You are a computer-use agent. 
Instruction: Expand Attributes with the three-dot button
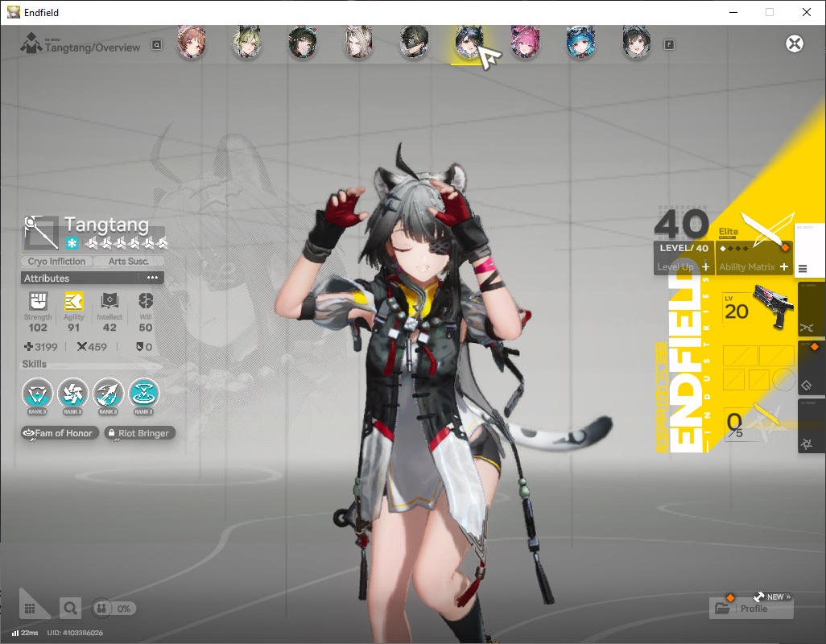pos(152,278)
